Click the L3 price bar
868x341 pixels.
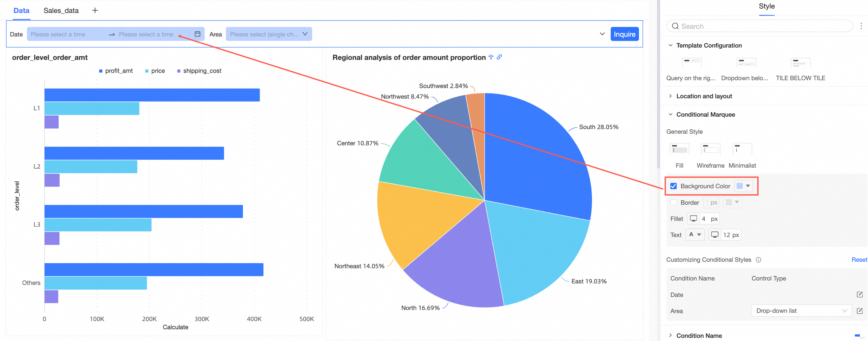tap(98, 225)
